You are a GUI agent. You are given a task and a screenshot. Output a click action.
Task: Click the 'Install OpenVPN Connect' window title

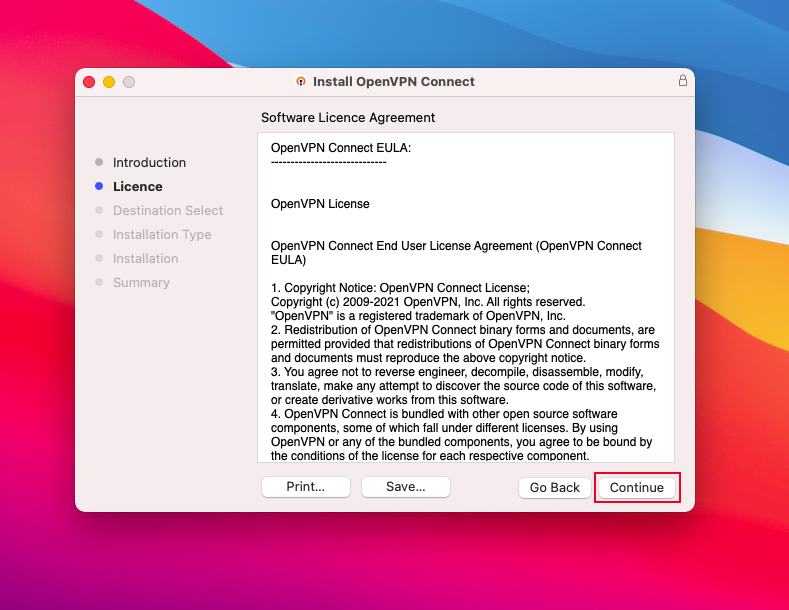393,82
